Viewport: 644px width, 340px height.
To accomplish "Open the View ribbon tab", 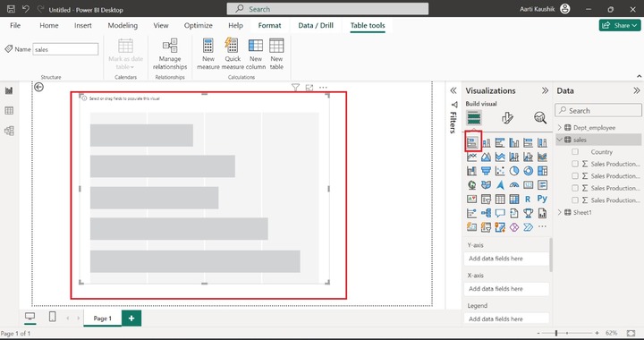I will coord(161,25).
